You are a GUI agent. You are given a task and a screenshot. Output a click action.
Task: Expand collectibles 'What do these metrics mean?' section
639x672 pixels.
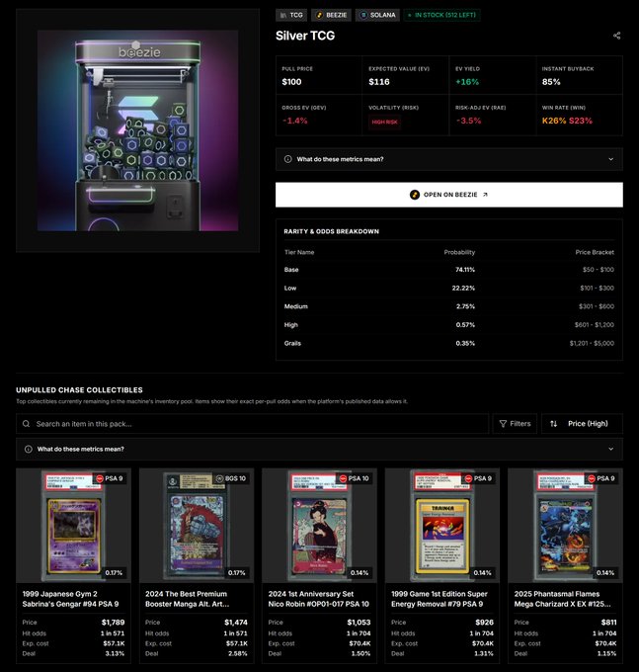(x=319, y=449)
